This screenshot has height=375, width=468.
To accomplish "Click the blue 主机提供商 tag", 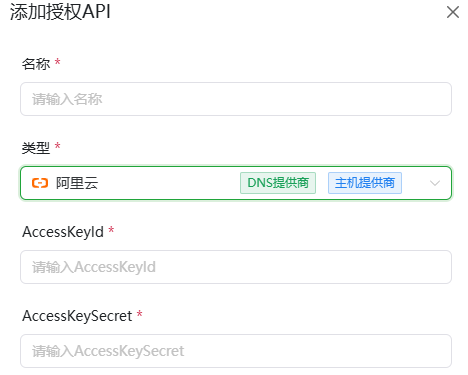I will (365, 183).
